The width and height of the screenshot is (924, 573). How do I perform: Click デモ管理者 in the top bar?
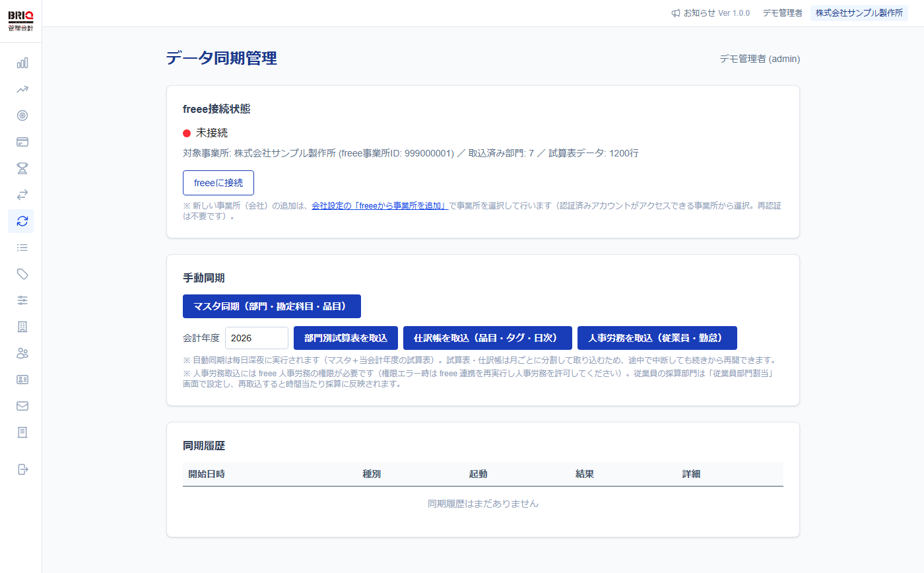tap(782, 13)
